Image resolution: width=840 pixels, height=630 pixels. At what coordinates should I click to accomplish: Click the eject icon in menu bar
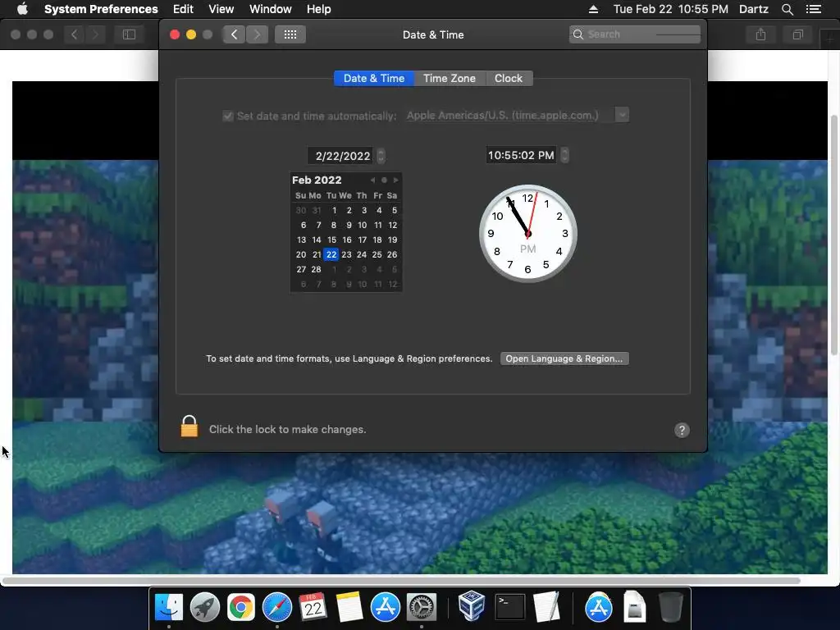click(593, 9)
